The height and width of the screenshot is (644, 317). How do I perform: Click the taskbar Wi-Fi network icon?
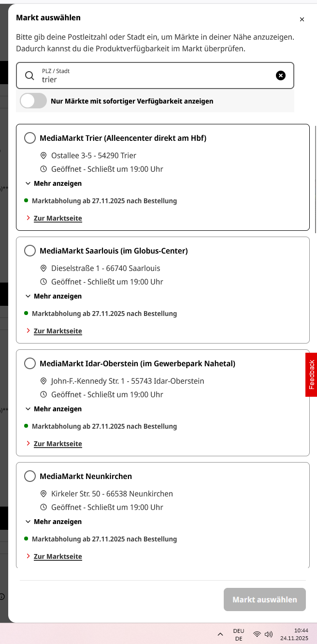[257, 634]
